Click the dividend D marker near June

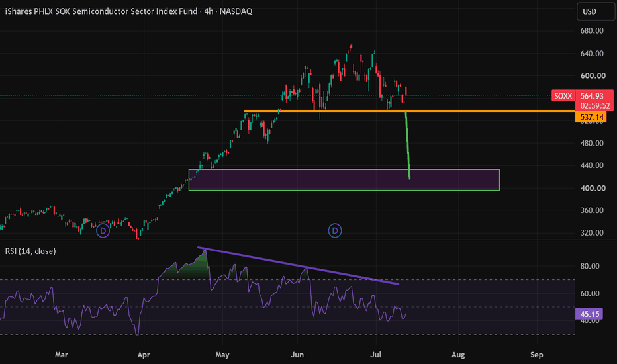click(x=335, y=230)
